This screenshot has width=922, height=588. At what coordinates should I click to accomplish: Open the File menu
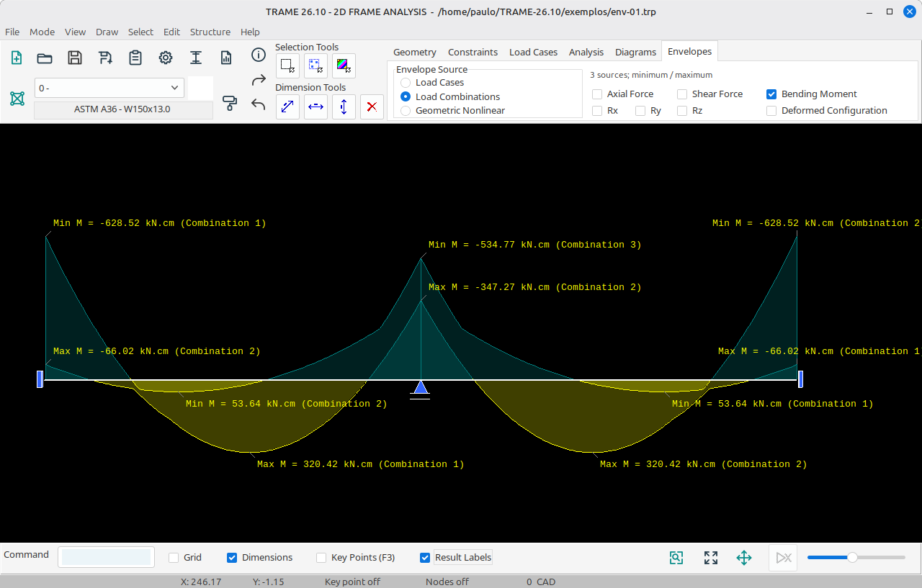[12, 32]
